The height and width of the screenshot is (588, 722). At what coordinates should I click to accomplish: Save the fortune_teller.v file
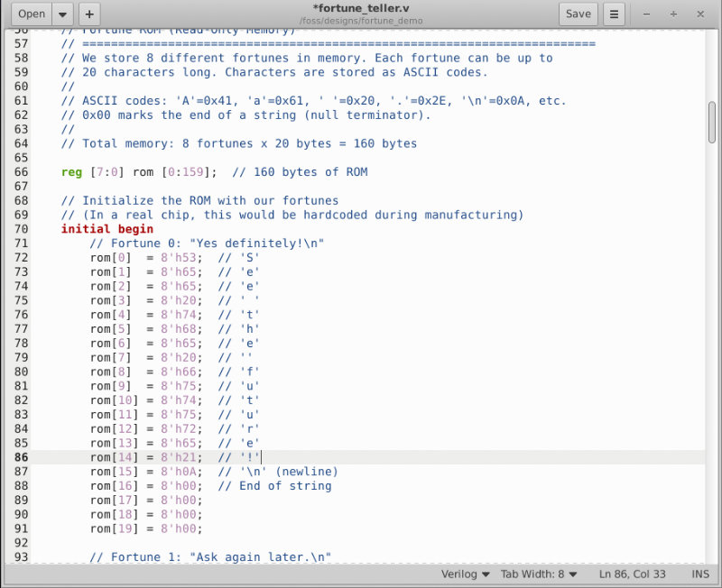tap(578, 14)
